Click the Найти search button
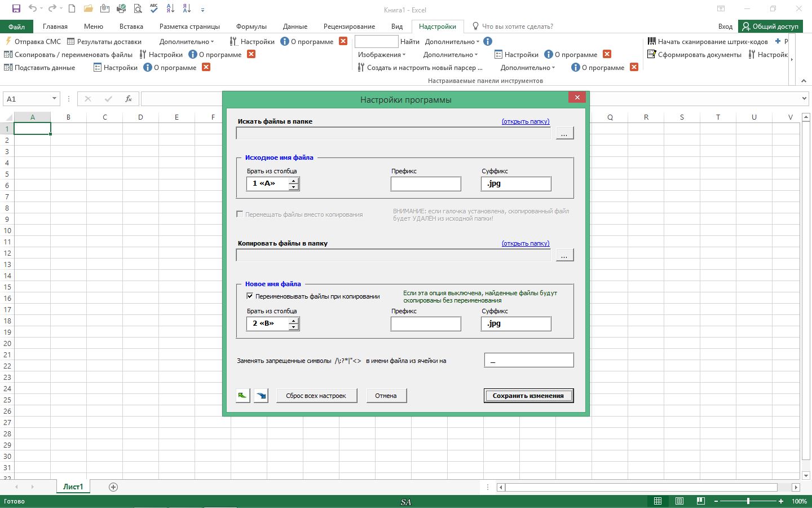Image resolution: width=812 pixels, height=508 pixels. tap(410, 41)
